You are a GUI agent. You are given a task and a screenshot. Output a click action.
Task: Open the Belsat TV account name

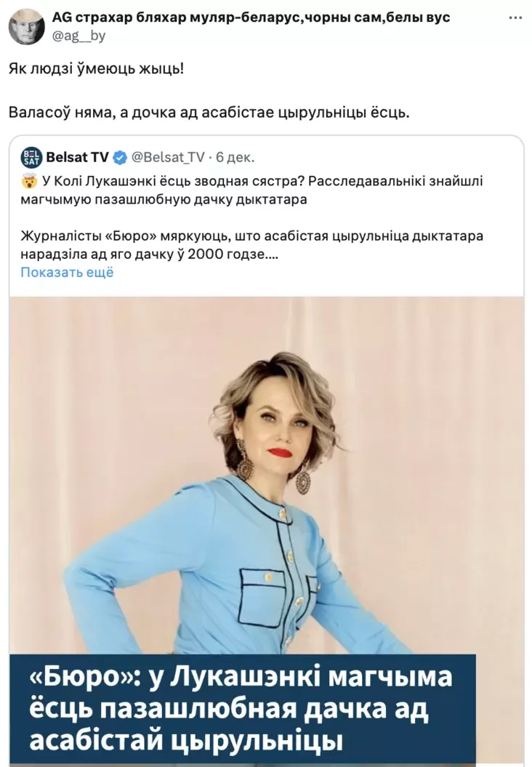(x=77, y=158)
